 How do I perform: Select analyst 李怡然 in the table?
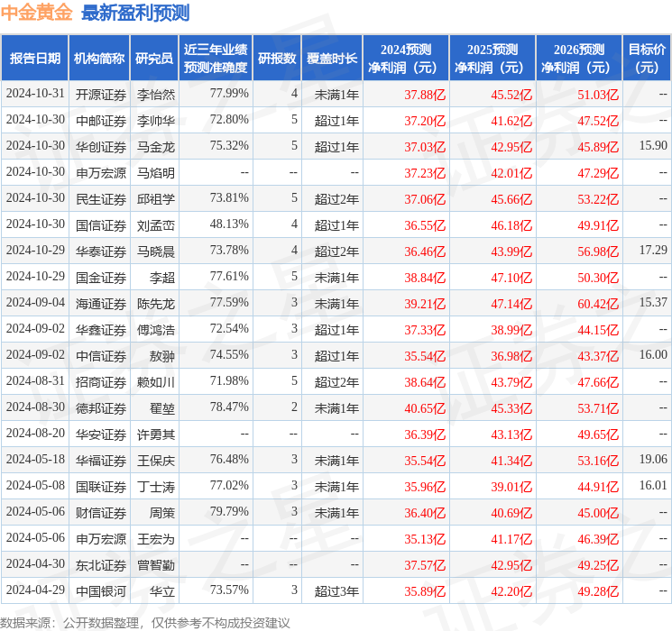(155, 94)
